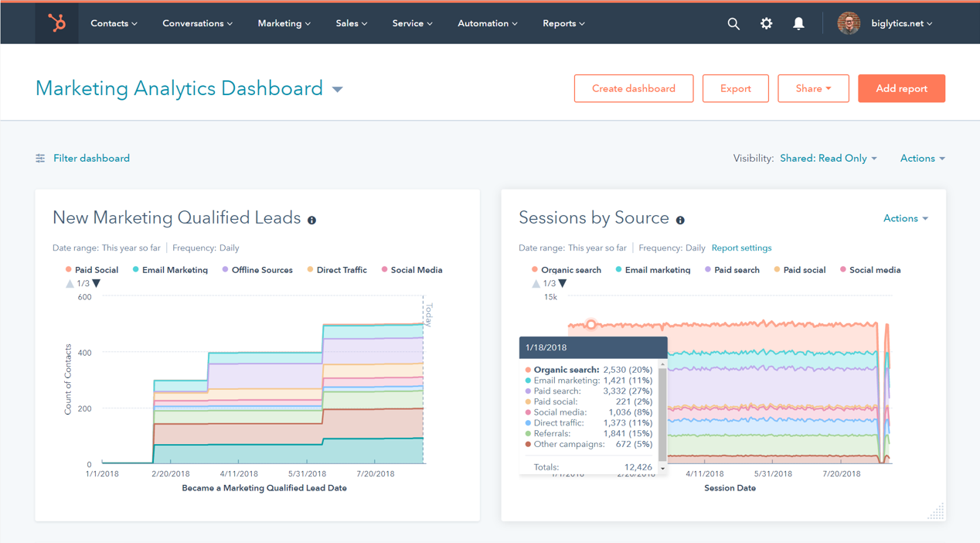Open the Marketing menu
Image resolution: width=980 pixels, height=543 pixels.
point(284,23)
